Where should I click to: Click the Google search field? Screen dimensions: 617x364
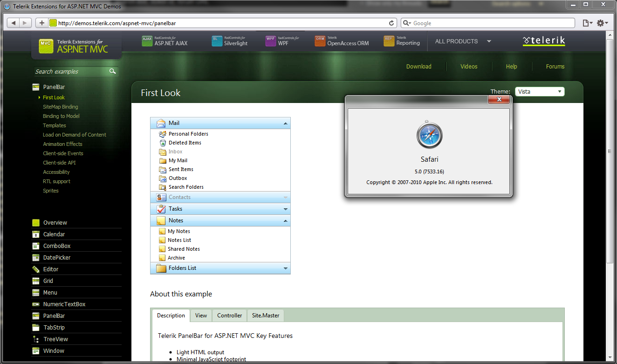(x=487, y=23)
